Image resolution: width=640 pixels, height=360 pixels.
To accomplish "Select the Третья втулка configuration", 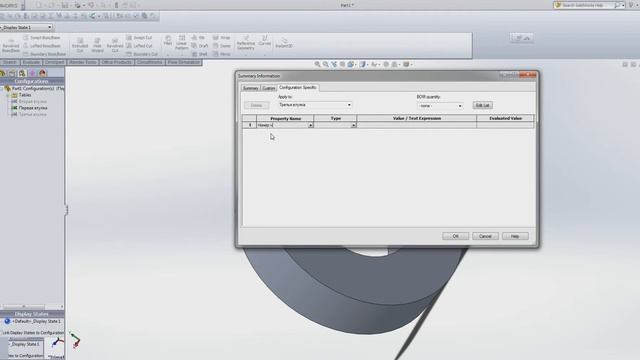I will point(33,115).
